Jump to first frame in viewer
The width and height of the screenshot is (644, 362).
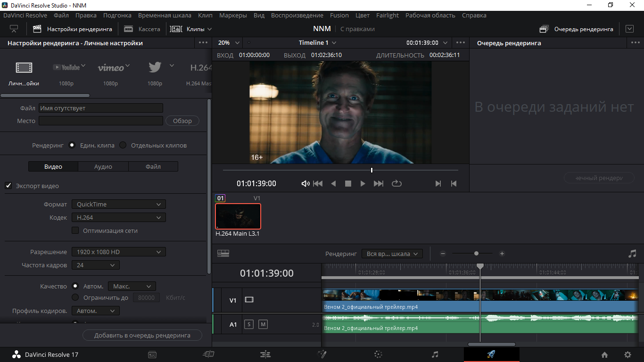pyautogui.click(x=318, y=184)
